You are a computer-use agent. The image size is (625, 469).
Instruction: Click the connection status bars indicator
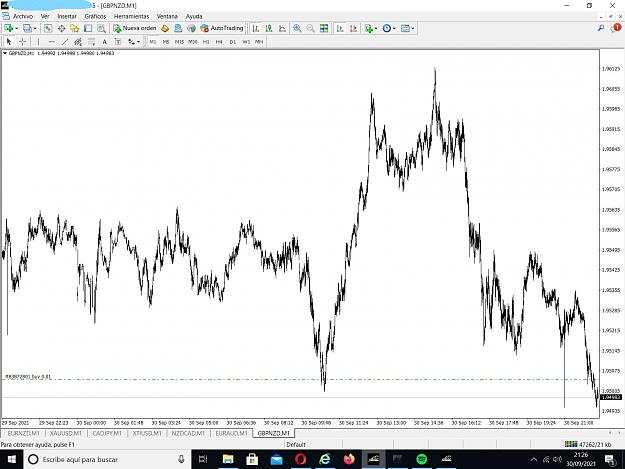click(571, 444)
